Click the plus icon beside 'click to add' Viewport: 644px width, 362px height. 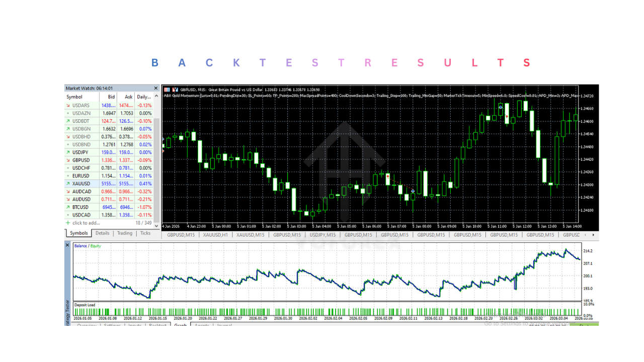point(68,223)
